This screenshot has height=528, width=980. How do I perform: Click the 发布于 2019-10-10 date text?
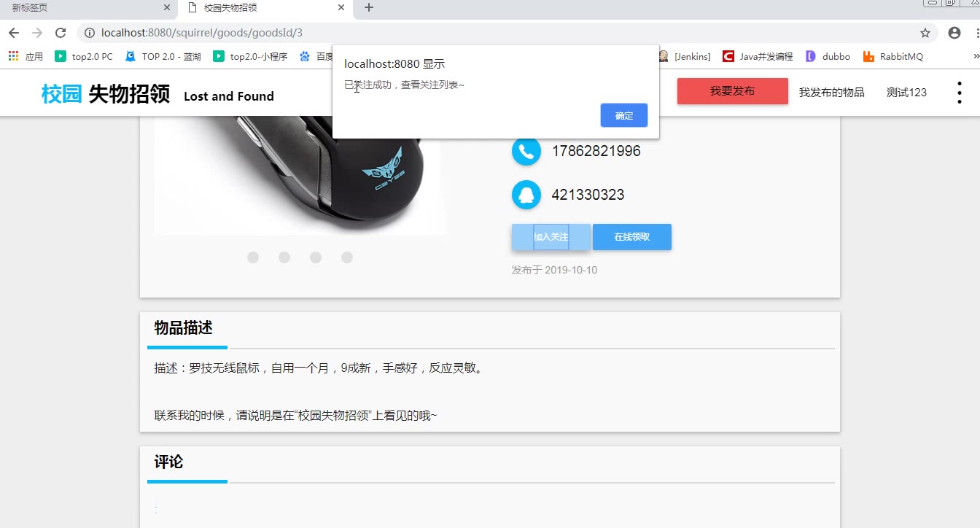pos(554,270)
